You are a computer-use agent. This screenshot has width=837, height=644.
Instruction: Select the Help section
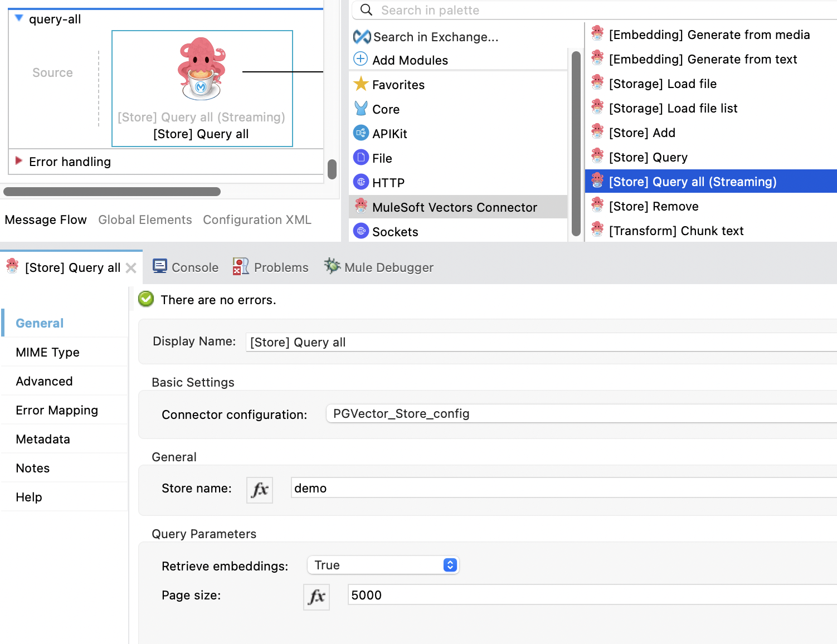[x=65, y=497]
